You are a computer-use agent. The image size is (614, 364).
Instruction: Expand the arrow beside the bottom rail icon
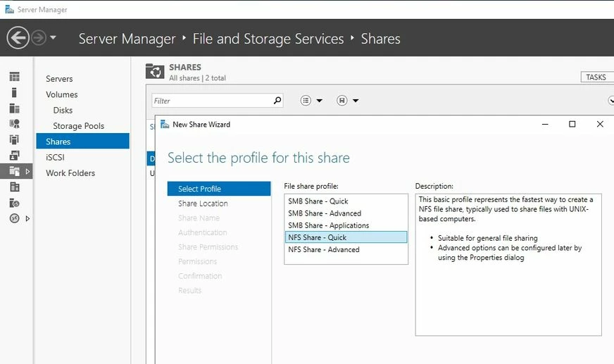click(x=27, y=218)
